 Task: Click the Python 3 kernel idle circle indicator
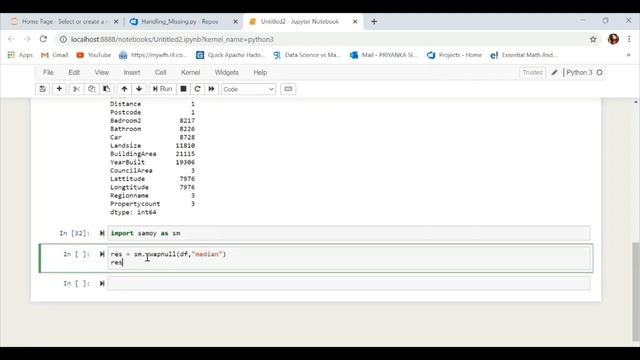(599, 73)
